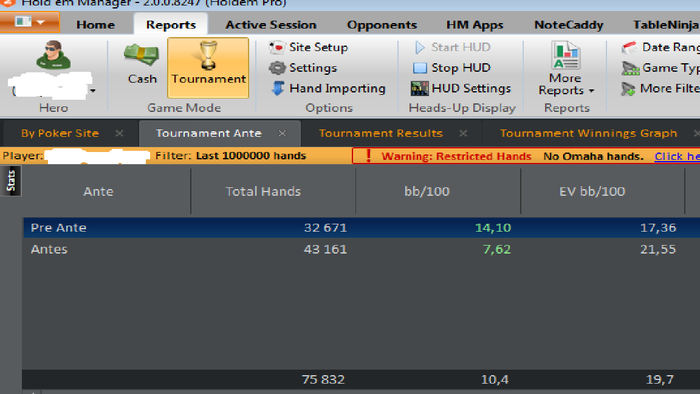
Task: Close the By Poker Site tab
Action: tap(119, 133)
